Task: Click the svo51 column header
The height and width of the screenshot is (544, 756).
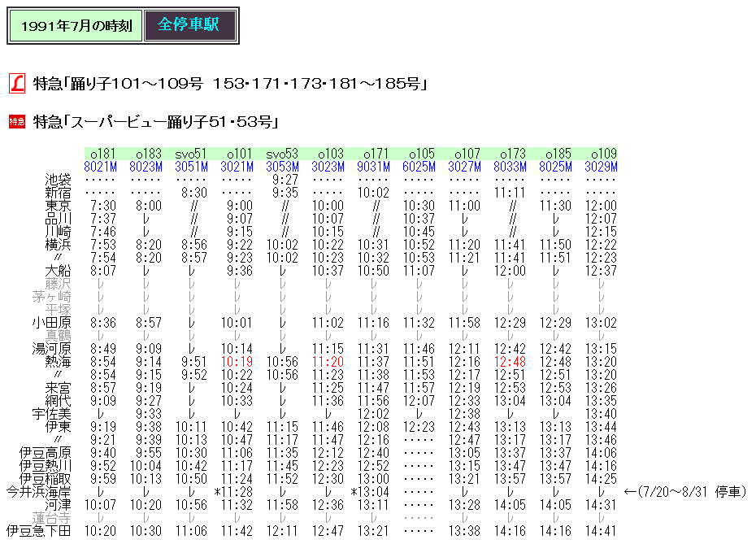Action: click(x=192, y=154)
